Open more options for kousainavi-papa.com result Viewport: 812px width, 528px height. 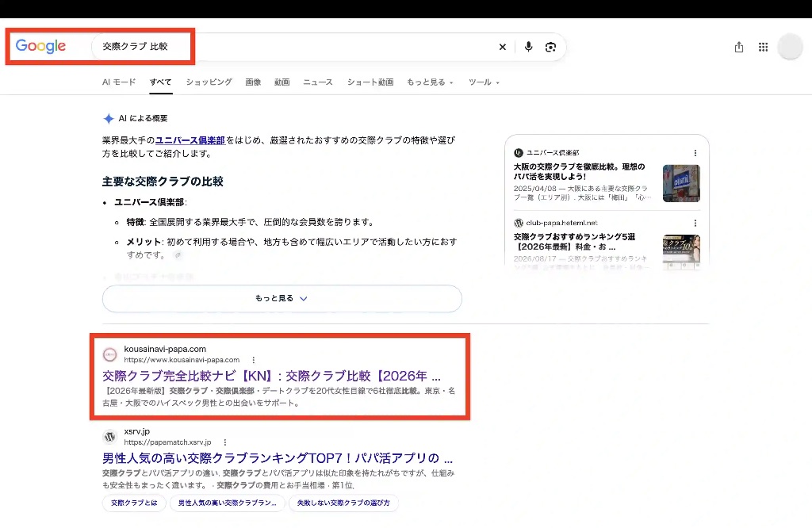point(253,360)
